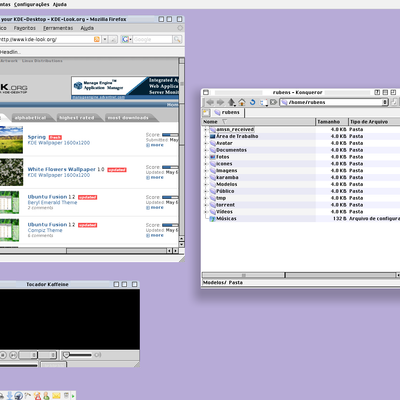
Task: Expand the torrent folder tree node
Action: [x=206, y=205]
